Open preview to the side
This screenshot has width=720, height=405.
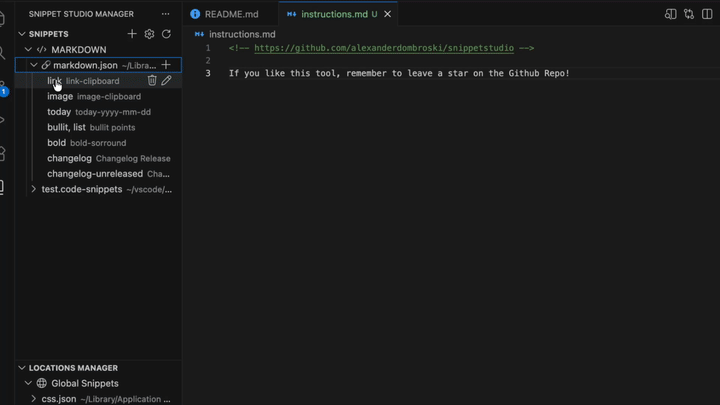click(670, 14)
